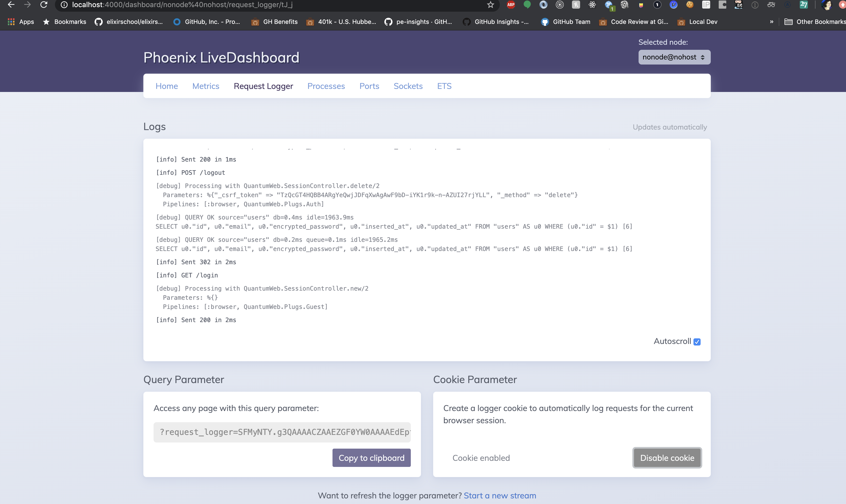This screenshot has width=846, height=504.
Task: Open the Local Dev bookmark folder
Action: point(697,22)
